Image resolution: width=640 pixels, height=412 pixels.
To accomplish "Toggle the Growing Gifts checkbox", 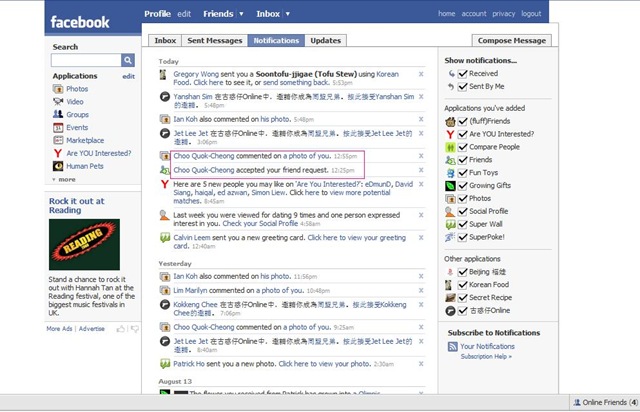I will pos(462,185).
